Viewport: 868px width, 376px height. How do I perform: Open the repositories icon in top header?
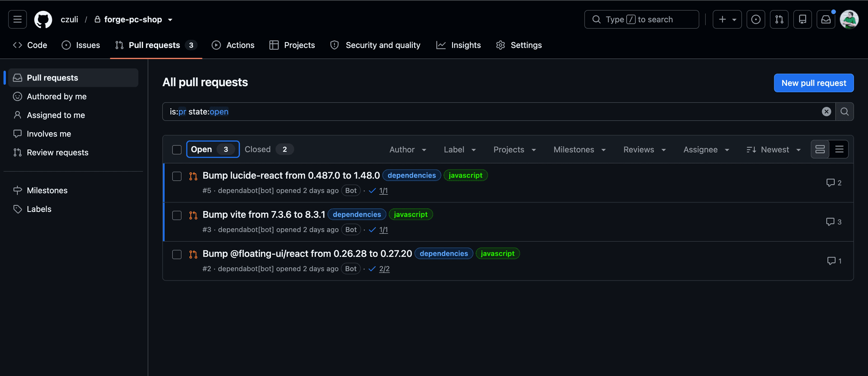[x=802, y=19]
